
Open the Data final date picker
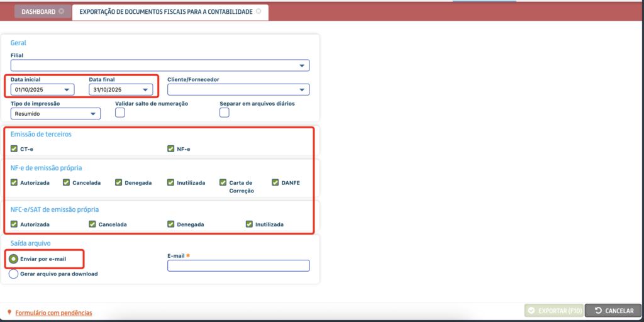tap(145, 90)
